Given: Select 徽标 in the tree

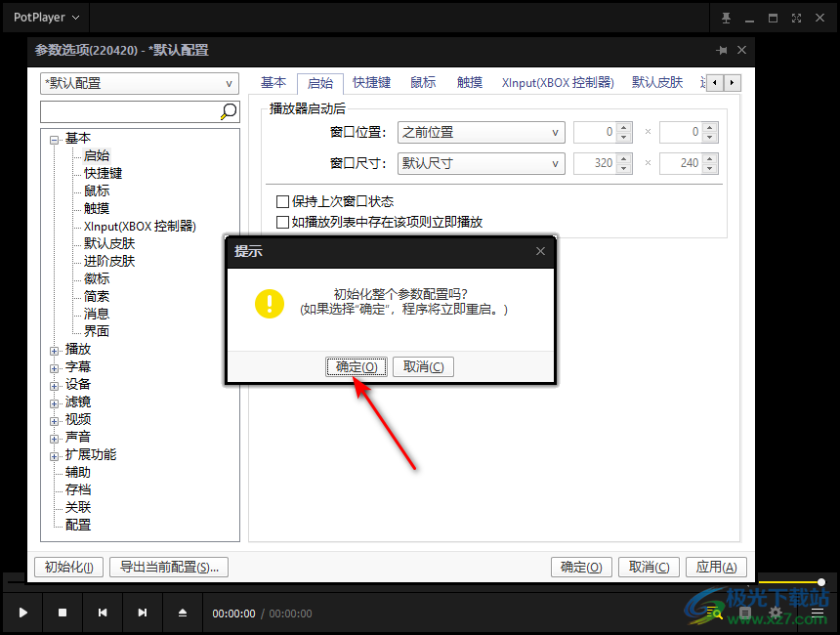Looking at the screenshot, I should (97, 278).
